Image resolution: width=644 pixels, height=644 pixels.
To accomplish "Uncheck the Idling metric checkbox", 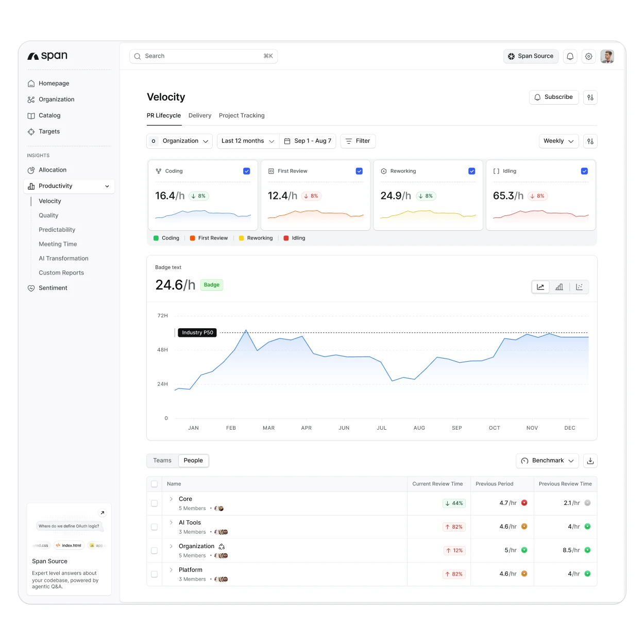I will [x=584, y=171].
